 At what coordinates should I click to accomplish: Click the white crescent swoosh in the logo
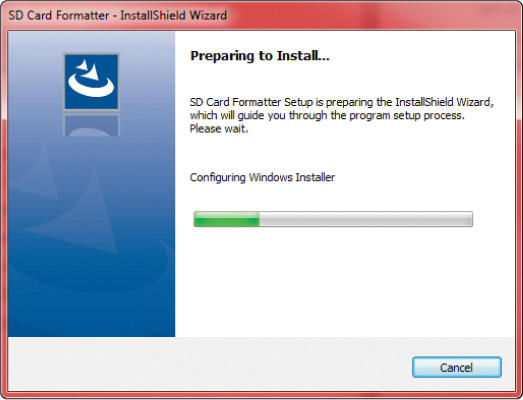point(91,86)
